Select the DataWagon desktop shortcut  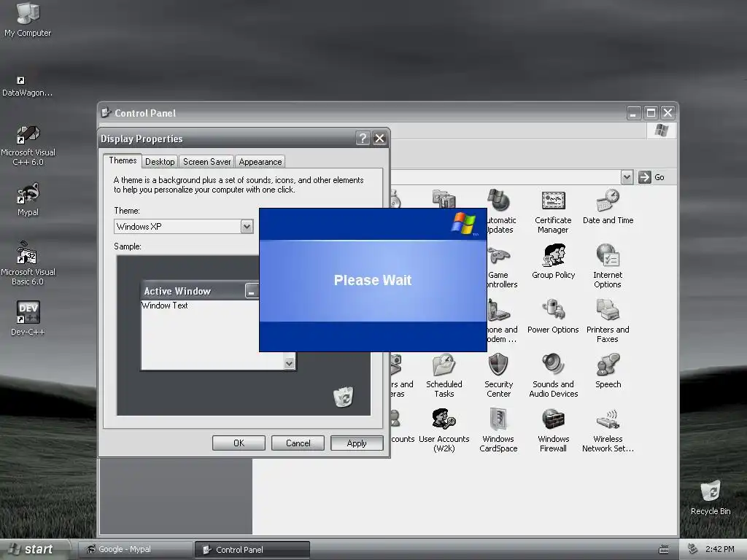pos(27,87)
